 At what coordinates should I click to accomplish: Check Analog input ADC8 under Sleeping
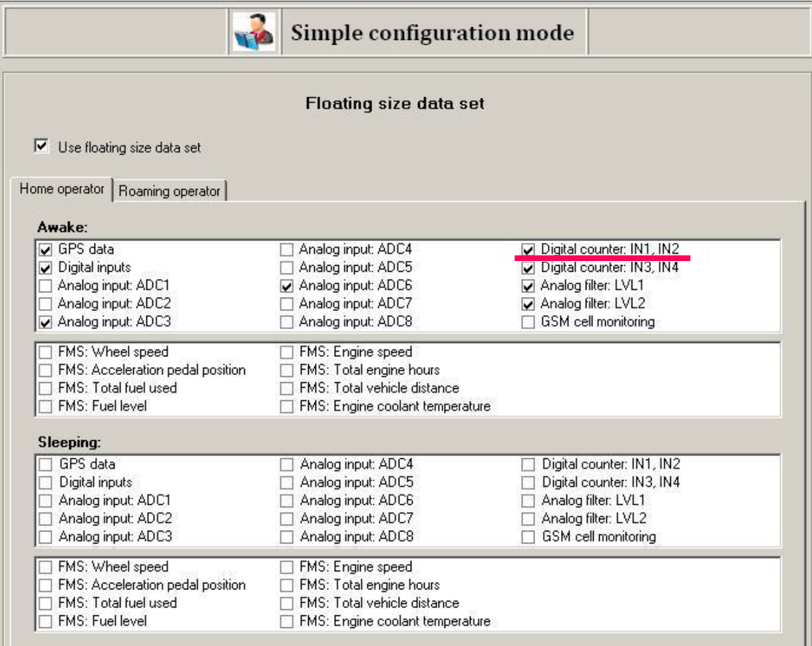point(287,537)
